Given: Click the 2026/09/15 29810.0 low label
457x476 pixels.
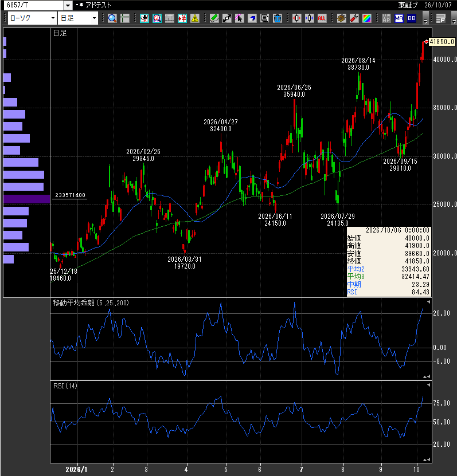Looking at the screenshot, I should [400, 164].
